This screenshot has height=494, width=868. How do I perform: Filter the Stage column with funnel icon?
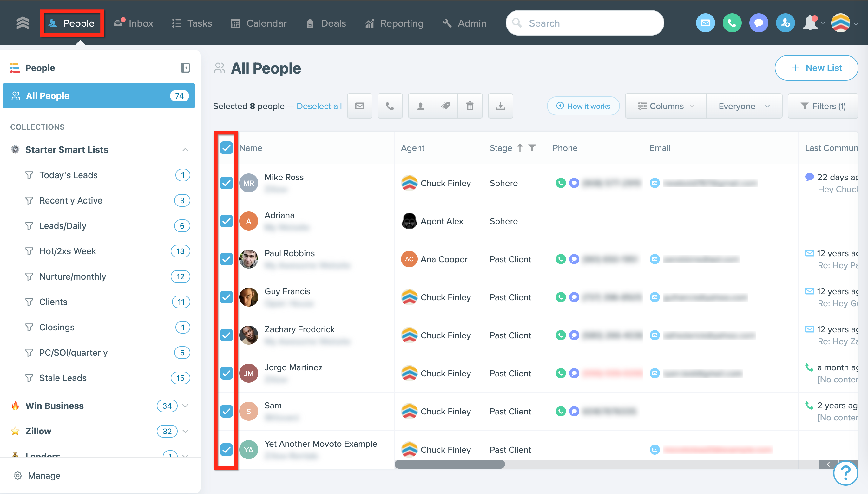532,147
